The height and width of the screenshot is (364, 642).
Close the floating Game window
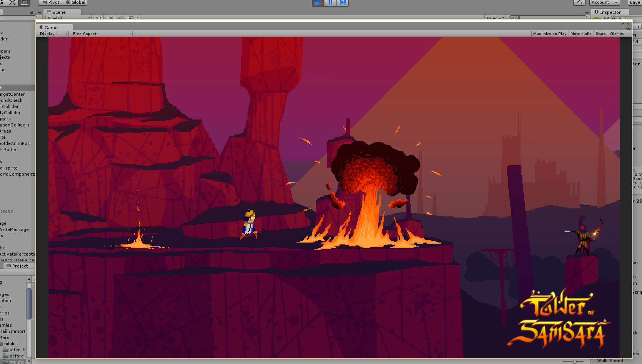point(629,24)
